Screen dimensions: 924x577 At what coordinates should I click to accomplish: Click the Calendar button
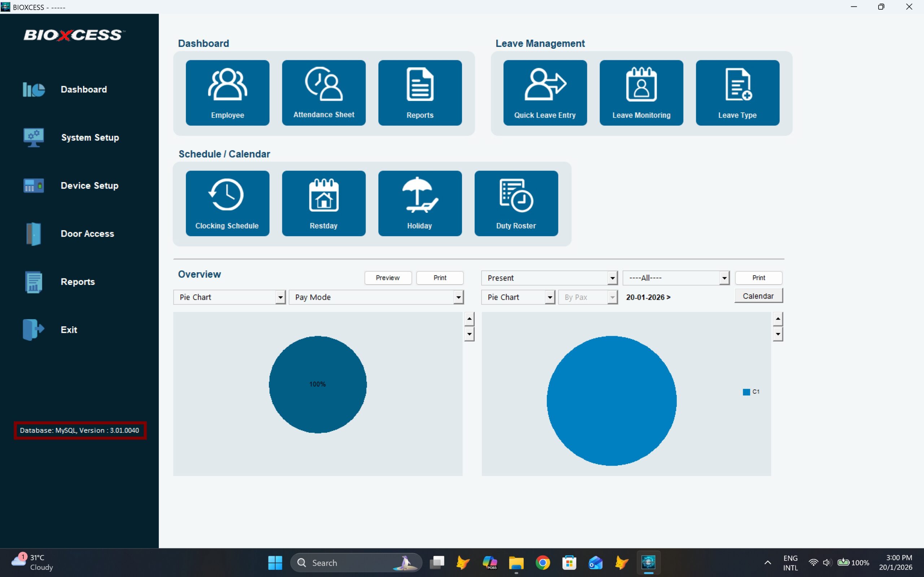[758, 296]
